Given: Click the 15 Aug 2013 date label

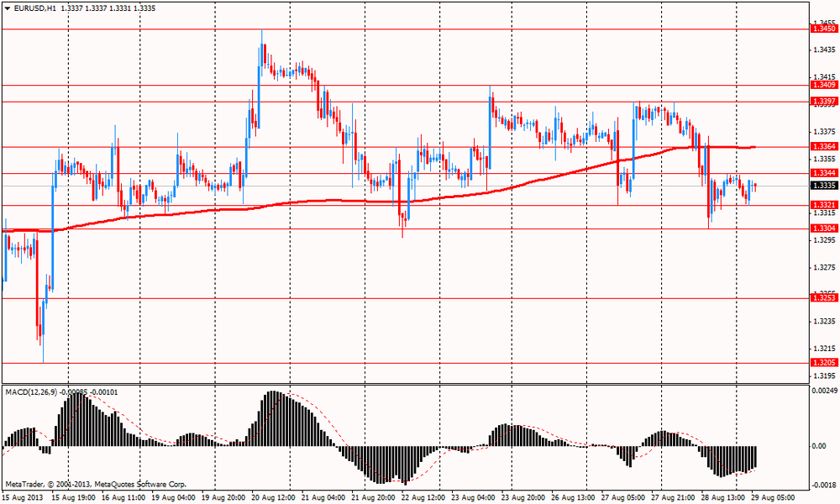Looking at the screenshot, I should coord(23,497).
